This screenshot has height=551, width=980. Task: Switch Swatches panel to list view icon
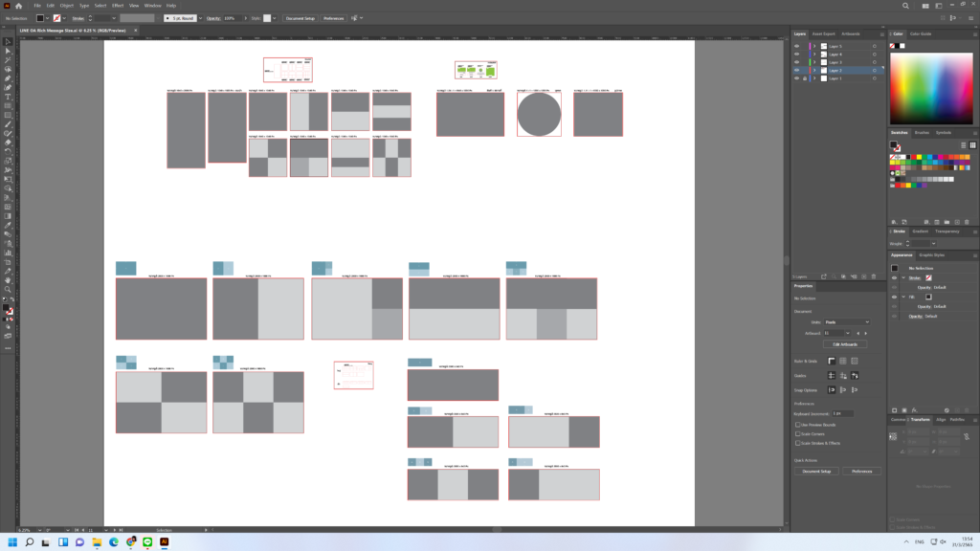click(963, 144)
